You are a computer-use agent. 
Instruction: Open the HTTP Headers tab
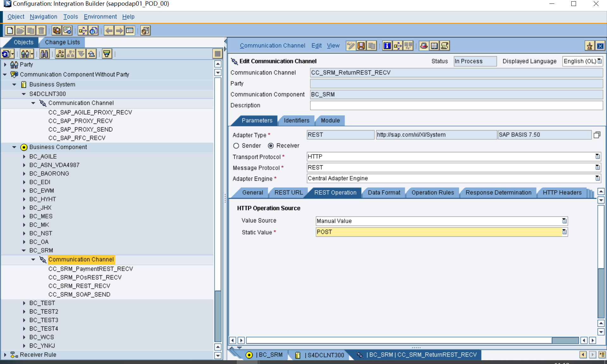562,192
